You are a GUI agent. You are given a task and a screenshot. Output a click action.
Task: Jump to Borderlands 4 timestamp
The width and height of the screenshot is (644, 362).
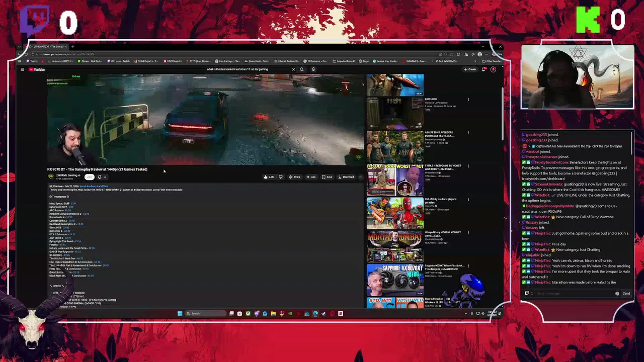69,217
